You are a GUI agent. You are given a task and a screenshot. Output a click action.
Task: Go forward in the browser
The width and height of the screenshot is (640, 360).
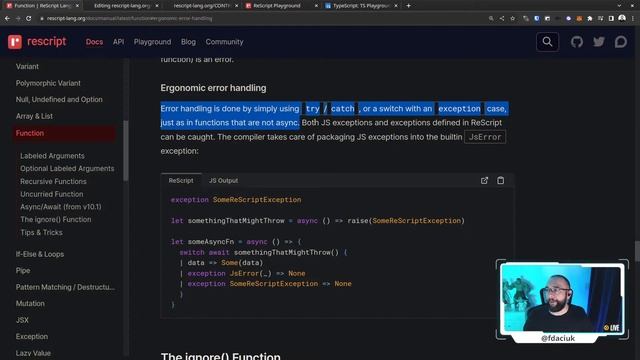(18, 18)
